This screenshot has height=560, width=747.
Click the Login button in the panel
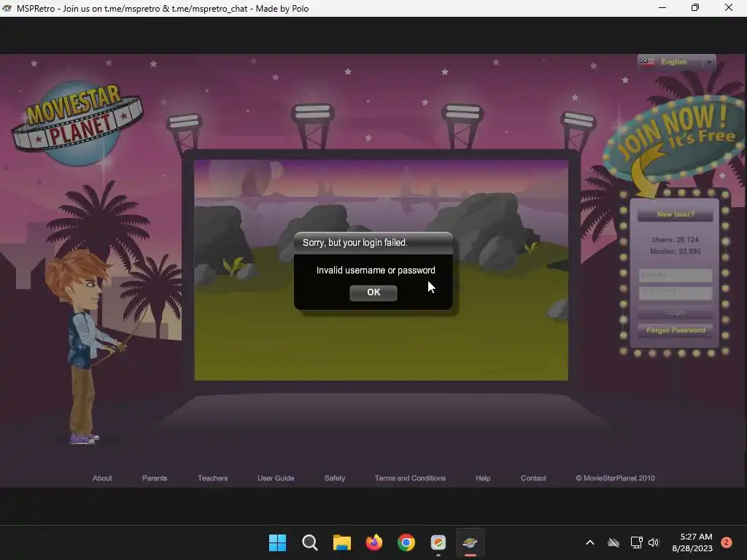pyautogui.click(x=675, y=312)
